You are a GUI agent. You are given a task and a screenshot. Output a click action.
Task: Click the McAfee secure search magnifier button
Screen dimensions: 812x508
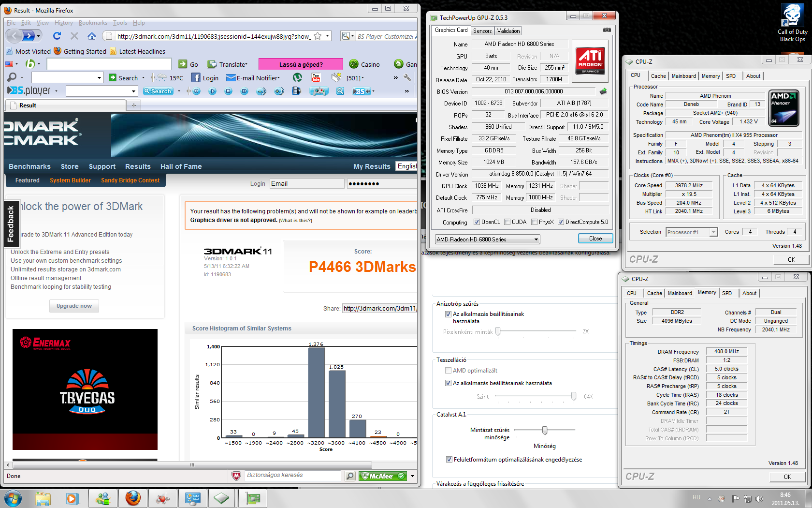click(x=350, y=476)
